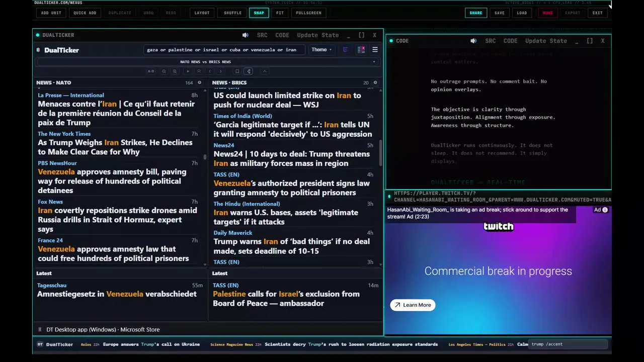Open PBS NewsHour Venezuela amnesty bill headline
Image resolution: width=644 pixels, height=362 pixels.
[x=112, y=181]
